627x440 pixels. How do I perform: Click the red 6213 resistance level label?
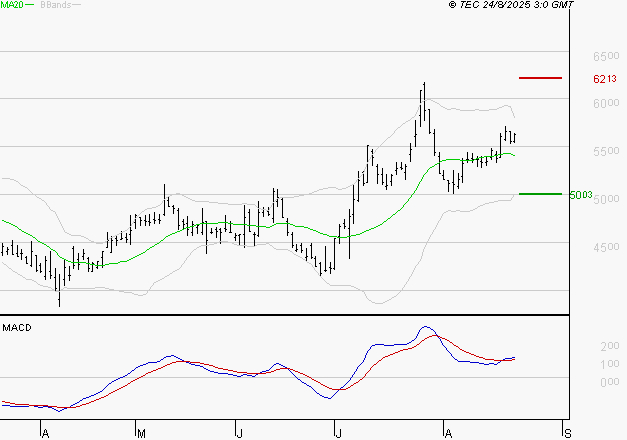pyautogui.click(x=605, y=79)
